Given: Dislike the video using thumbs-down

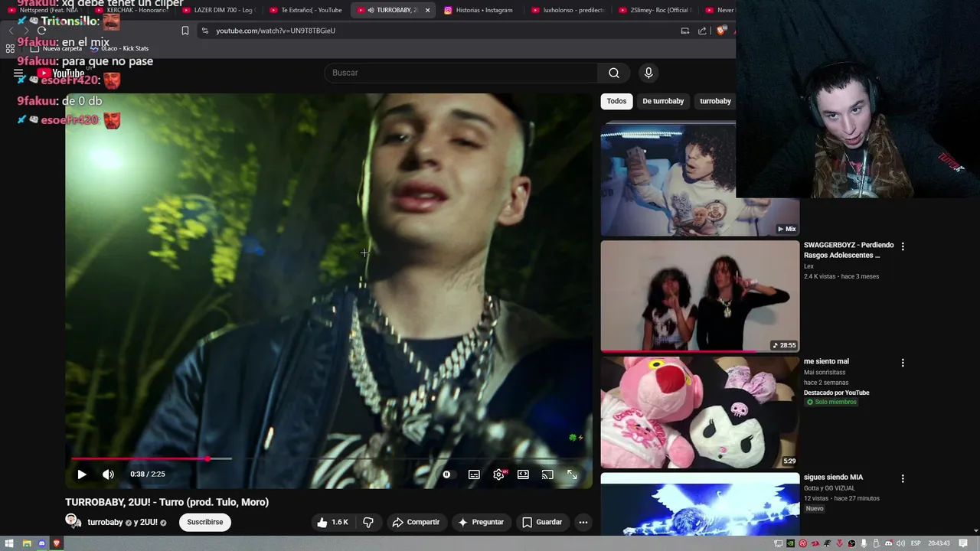Looking at the screenshot, I should click(368, 522).
